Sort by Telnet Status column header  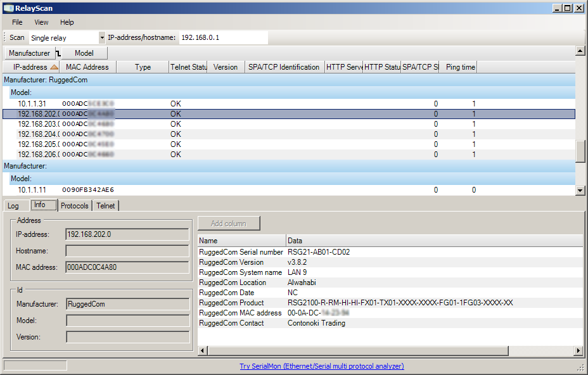pyautogui.click(x=188, y=67)
